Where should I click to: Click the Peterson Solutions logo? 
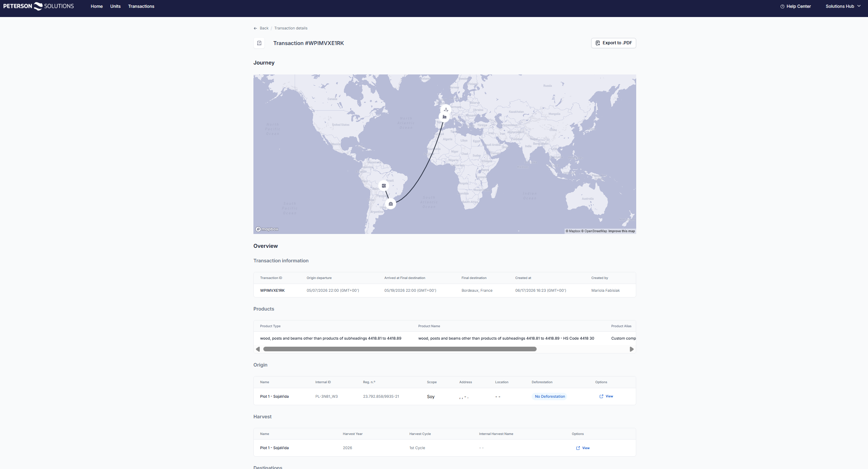[x=39, y=6]
